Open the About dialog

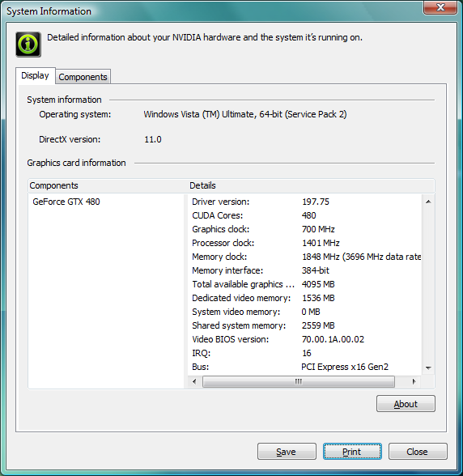(x=406, y=404)
